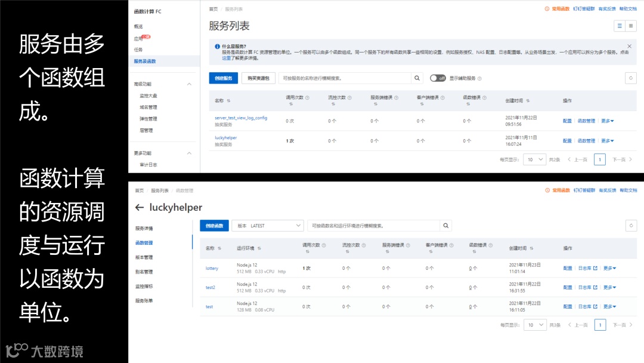This screenshot has width=644, height=363.
Task: Sort services by 名称 column
Action: 228,100
